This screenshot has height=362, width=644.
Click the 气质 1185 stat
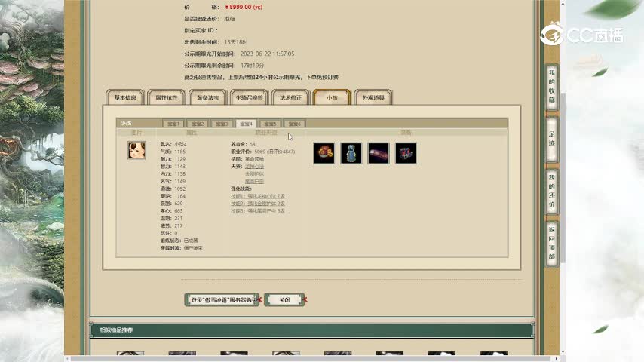pyautogui.click(x=180, y=152)
